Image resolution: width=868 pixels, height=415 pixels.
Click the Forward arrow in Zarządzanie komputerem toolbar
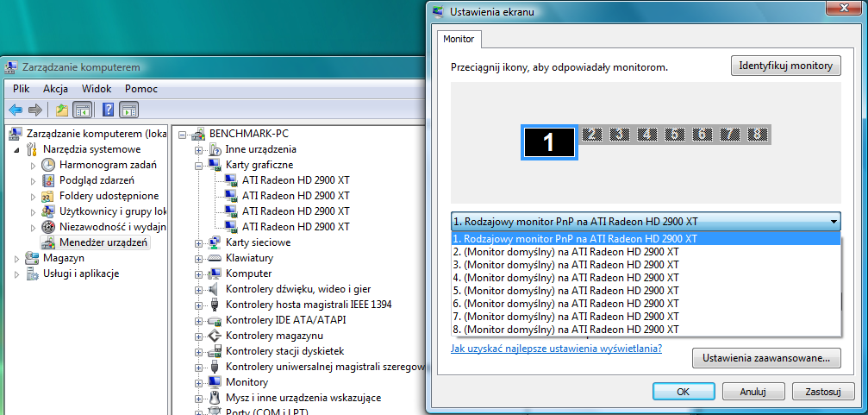[x=35, y=110]
